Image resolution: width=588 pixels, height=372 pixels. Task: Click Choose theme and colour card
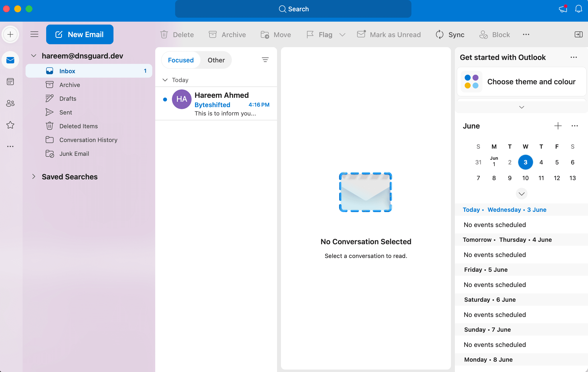click(521, 82)
